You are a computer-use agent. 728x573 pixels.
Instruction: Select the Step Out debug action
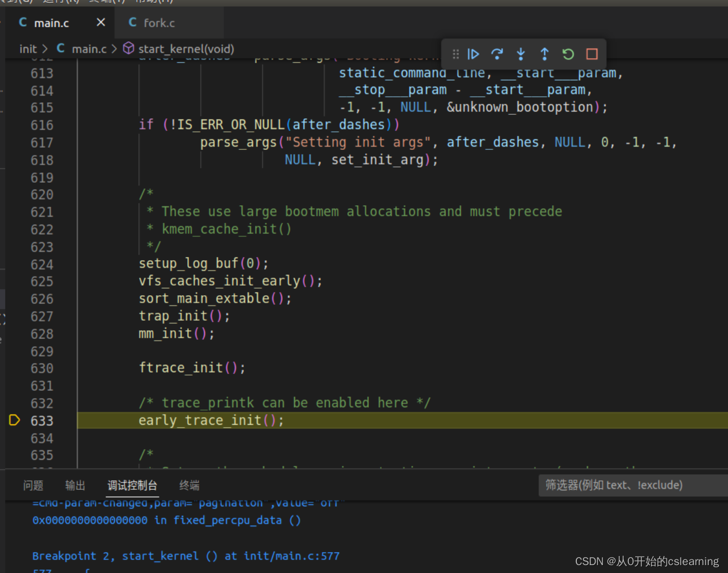(544, 54)
